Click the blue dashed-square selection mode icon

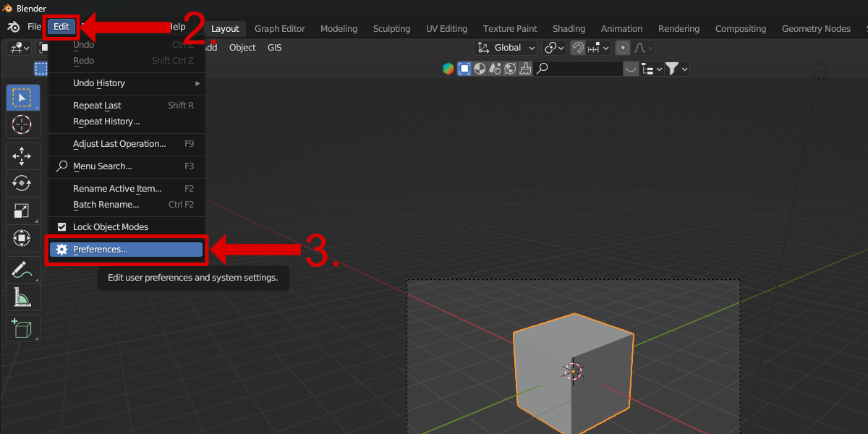[41, 69]
